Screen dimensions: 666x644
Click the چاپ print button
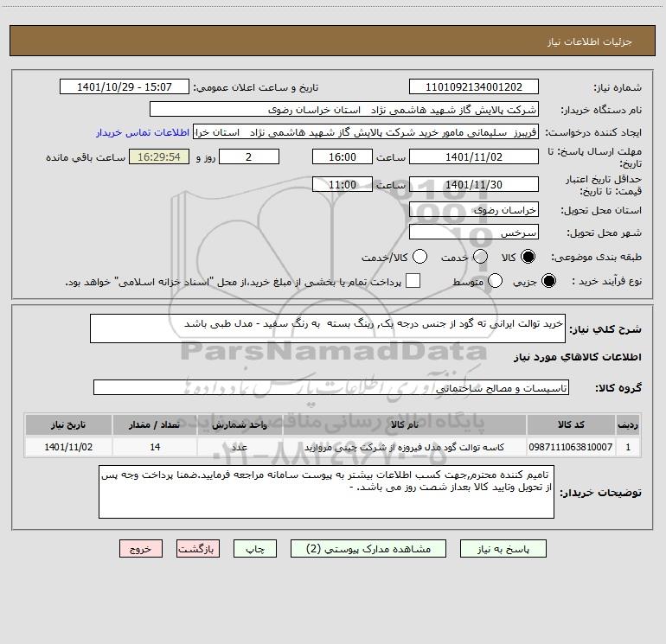point(255,549)
